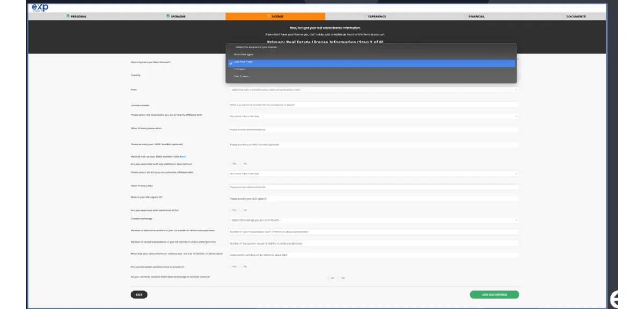This screenshot has width=644, height=309.
Task: Go to the Personal step tab
Action: click(77, 17)
